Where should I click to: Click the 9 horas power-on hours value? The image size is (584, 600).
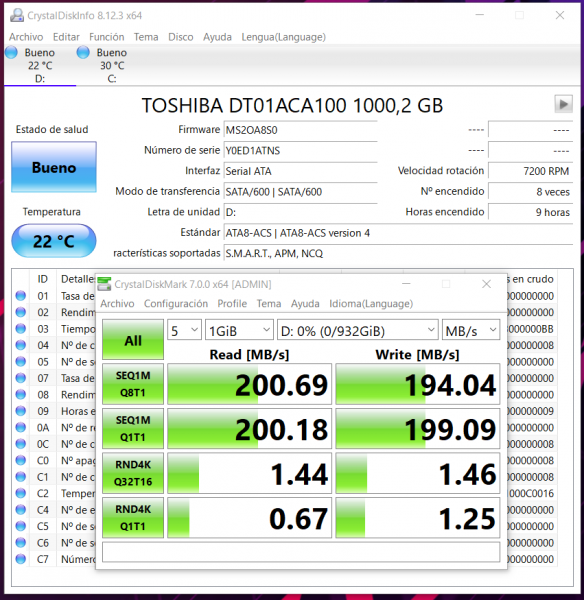point(530,212)
